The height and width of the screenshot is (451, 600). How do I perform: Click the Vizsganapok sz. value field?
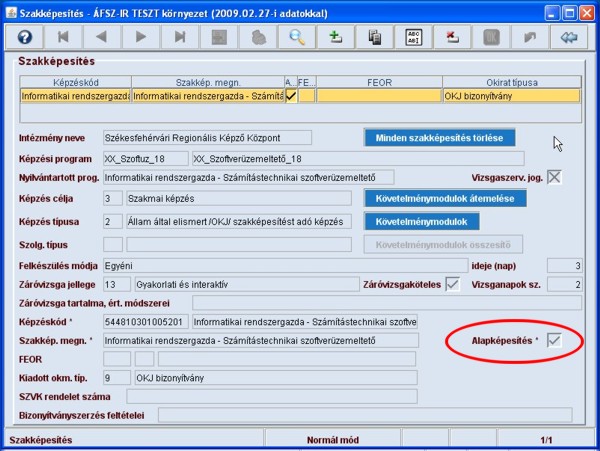(x=566, y=285)
